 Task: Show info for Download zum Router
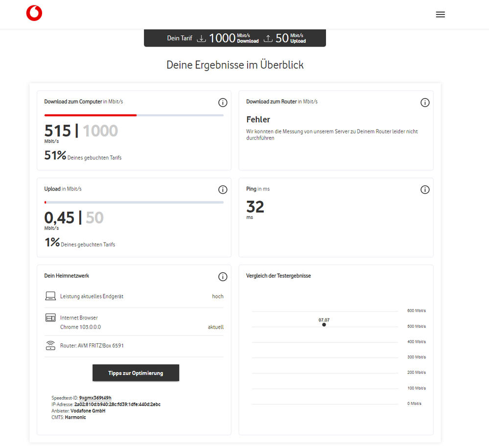click(425, 103)
